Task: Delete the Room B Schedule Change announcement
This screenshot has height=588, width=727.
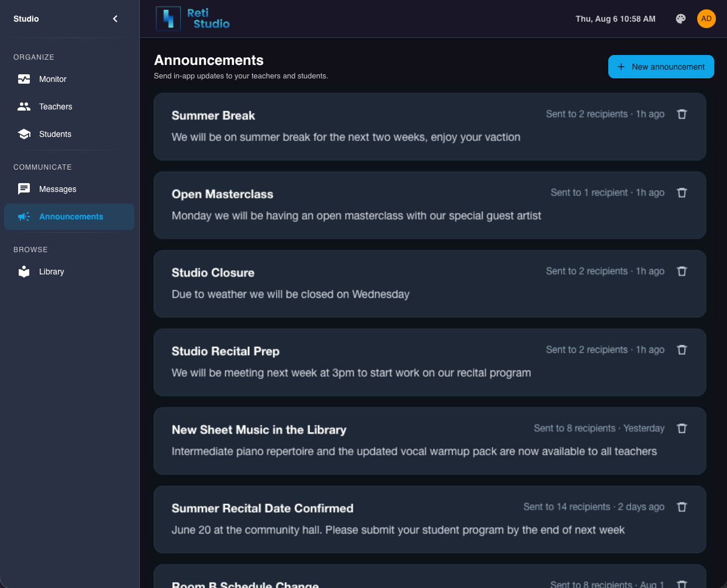Action: coord(682,584)
